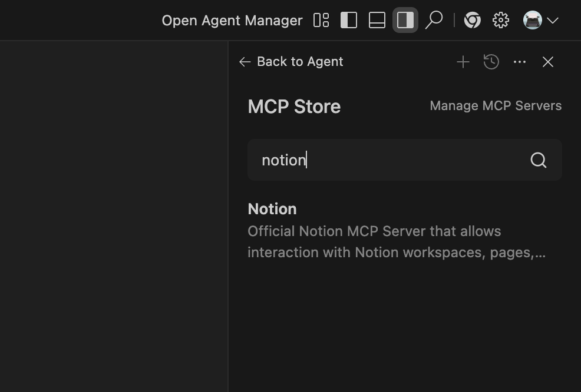Toggle the right agent side panel icon

tap(405, 21)
